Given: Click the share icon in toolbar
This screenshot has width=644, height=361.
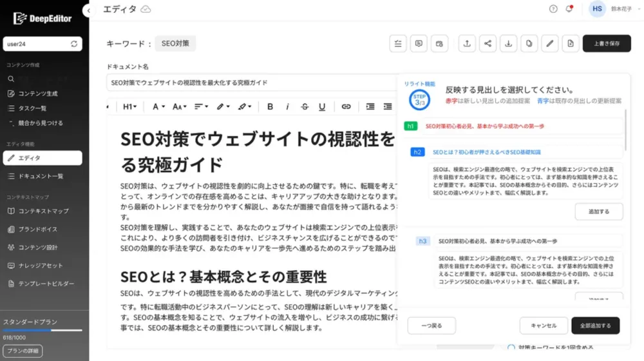Looking at the screenshot, I should 488,44.
